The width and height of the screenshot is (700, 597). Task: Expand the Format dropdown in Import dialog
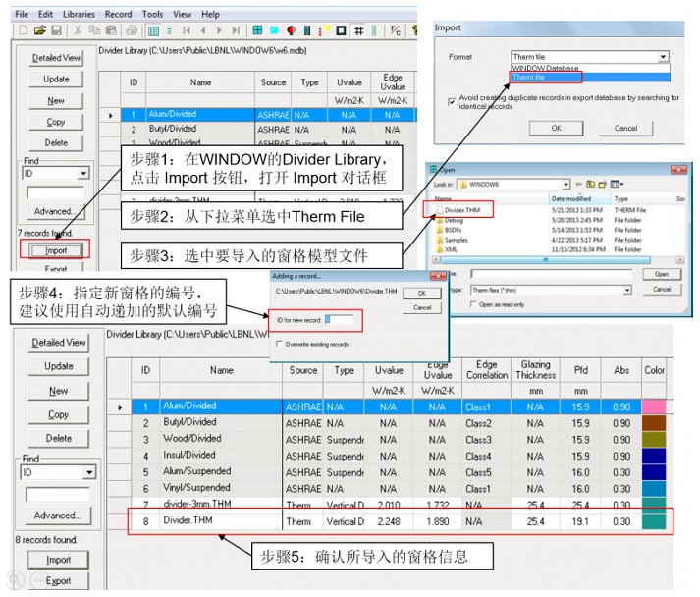point(664,57)
